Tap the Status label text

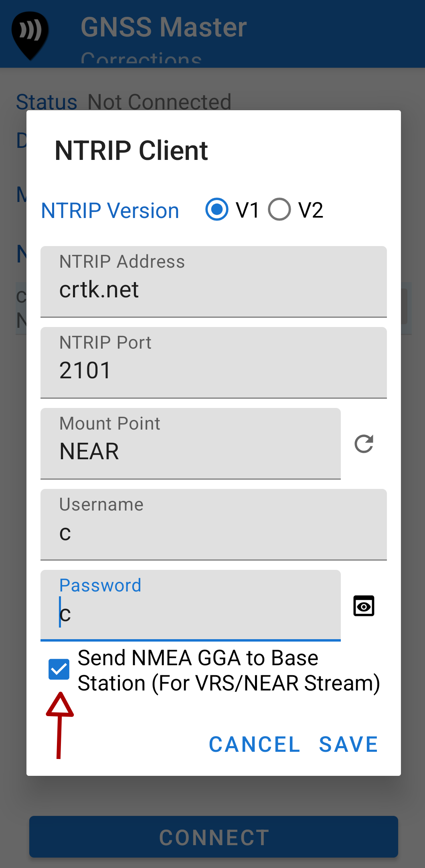(47, 102)
